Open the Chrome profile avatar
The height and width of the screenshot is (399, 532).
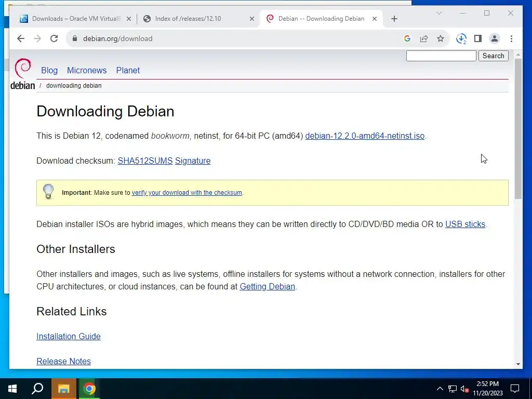click(x=495, y=38)
